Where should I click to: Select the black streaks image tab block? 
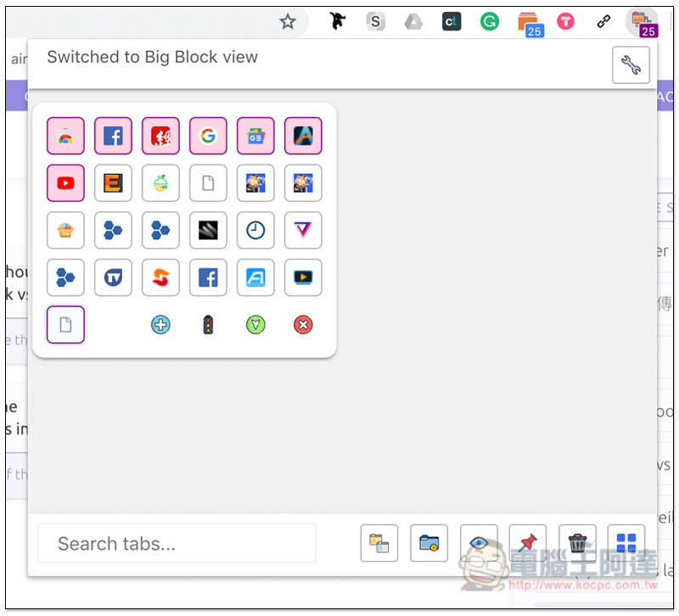point(208,230)
